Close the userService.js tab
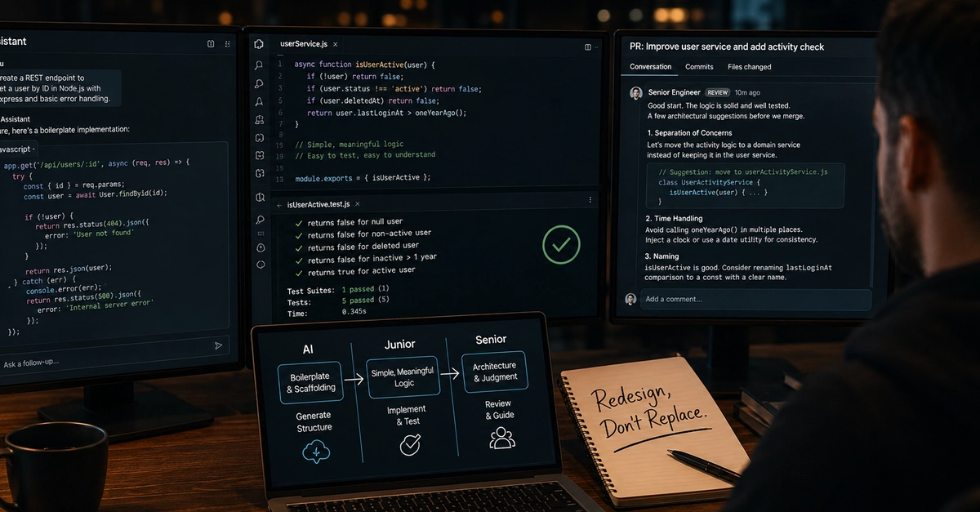This screenshot has width=980, height=512. pyautogui.click(x=336, y=44)
